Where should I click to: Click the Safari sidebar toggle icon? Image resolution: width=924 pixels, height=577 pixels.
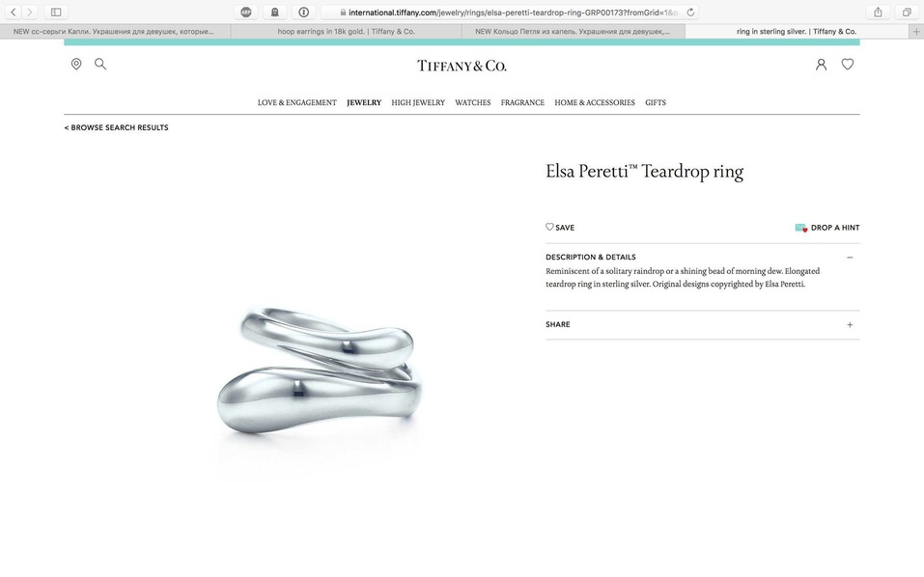click(56, 12)
